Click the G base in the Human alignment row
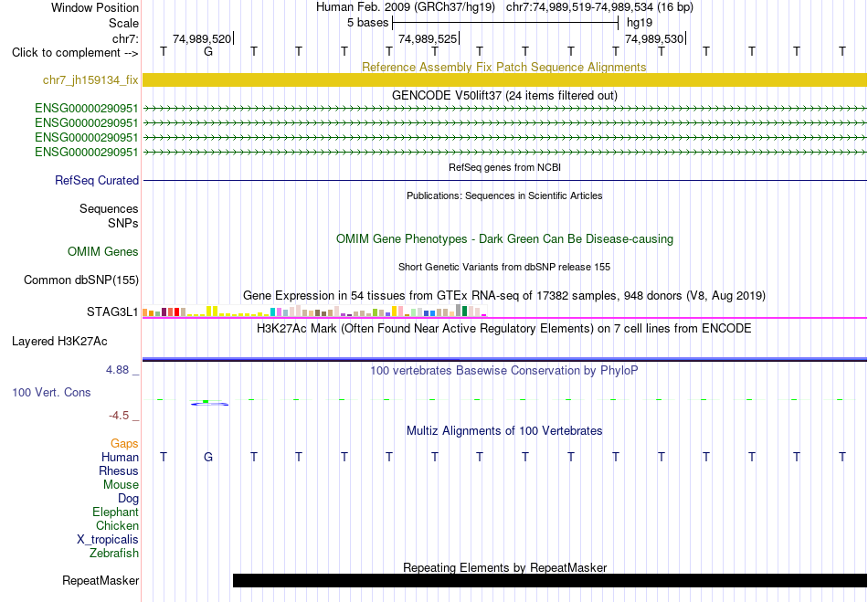This screenshot has width=868, height=602. [208, 457]
